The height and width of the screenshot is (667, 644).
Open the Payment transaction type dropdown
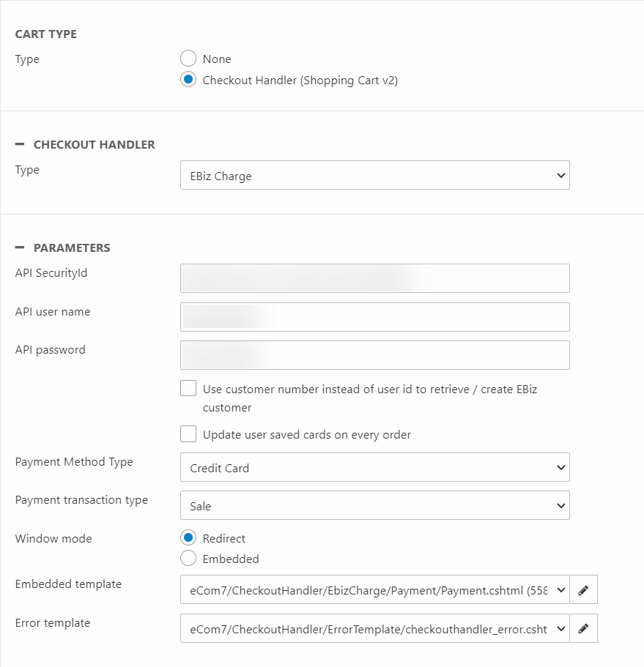point(374,505)
